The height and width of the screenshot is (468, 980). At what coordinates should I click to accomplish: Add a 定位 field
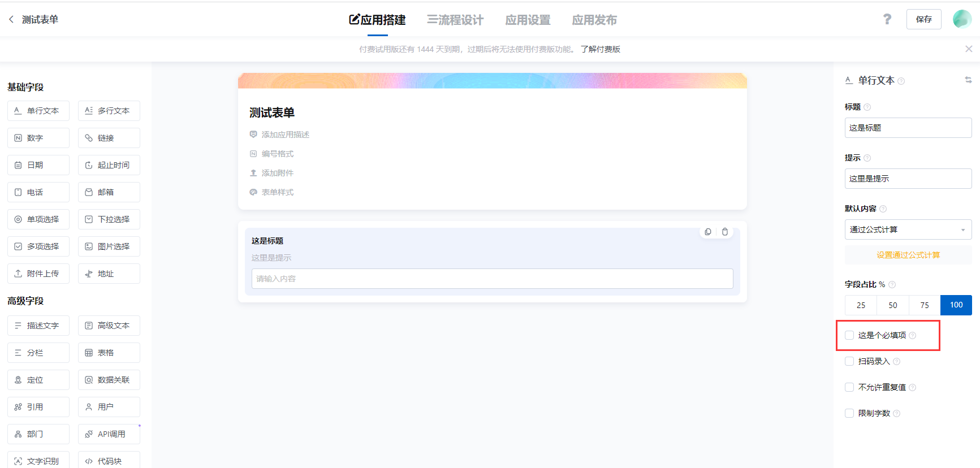tap(38, 380)
